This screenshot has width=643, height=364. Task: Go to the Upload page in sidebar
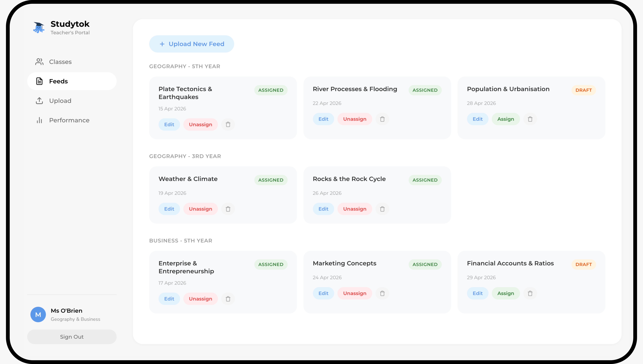click(x=72, y=101)
